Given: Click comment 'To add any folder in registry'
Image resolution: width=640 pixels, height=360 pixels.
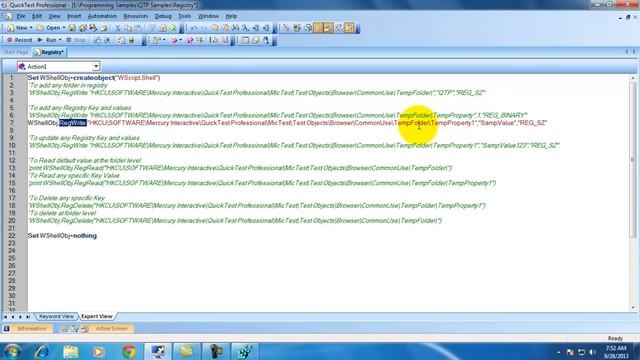Looking at the screenshot, I should tap(68, 85).
